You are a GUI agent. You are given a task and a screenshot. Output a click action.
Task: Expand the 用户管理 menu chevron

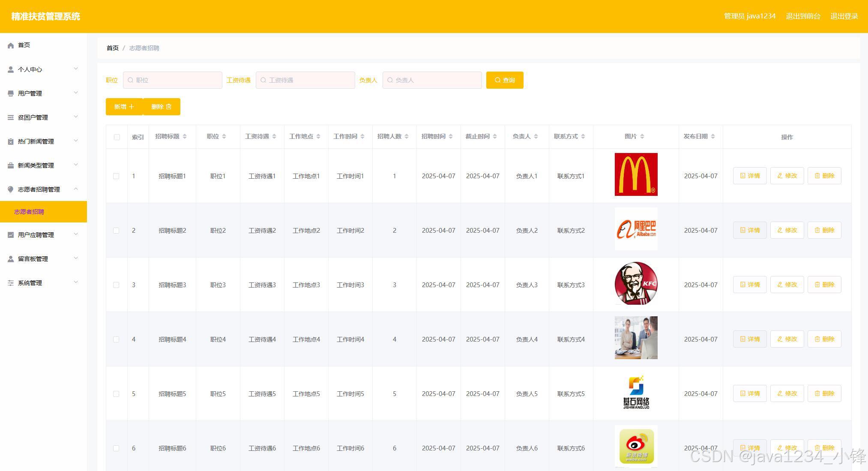(76, 93)
